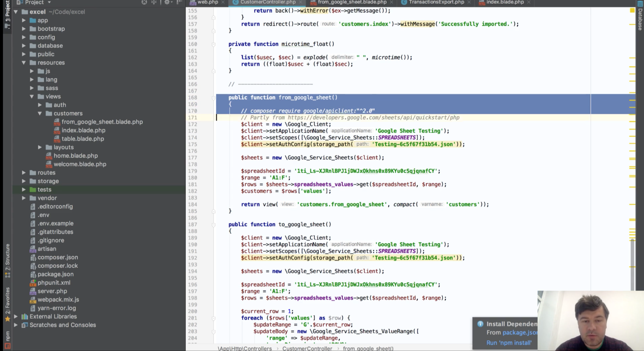644x351 pixels.
Task: Fold the from_google_sheet() function at line 168
Action: pyautogui.click(x=214, y=98)
